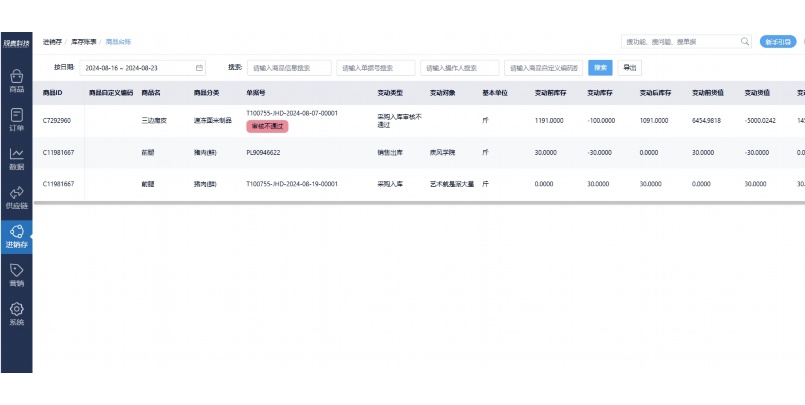
Task: Click the 商品名 column header
Action: pos(151,93)
